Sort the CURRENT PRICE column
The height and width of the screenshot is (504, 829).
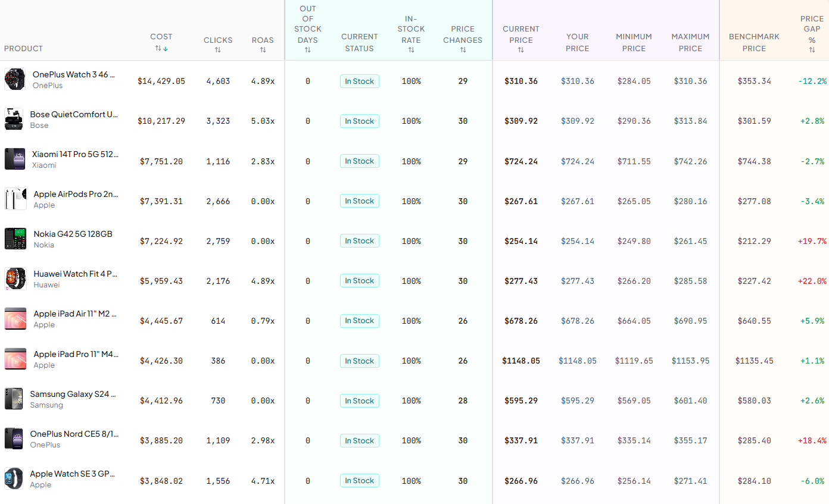tap(521, 49)
